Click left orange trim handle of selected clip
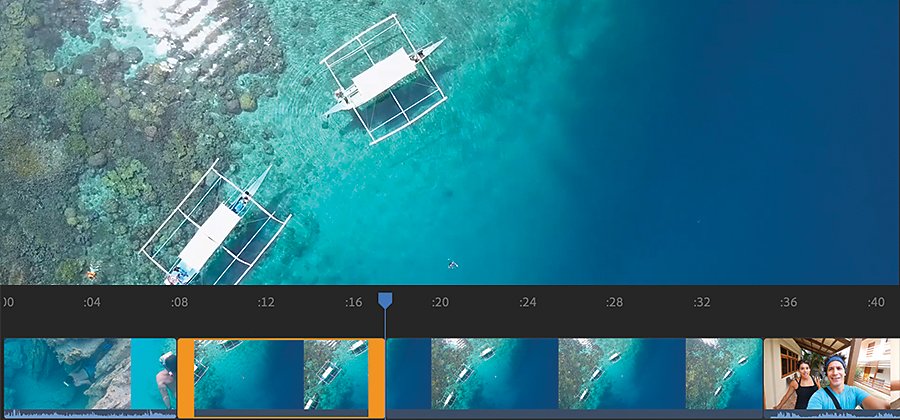 click(186, 378)
